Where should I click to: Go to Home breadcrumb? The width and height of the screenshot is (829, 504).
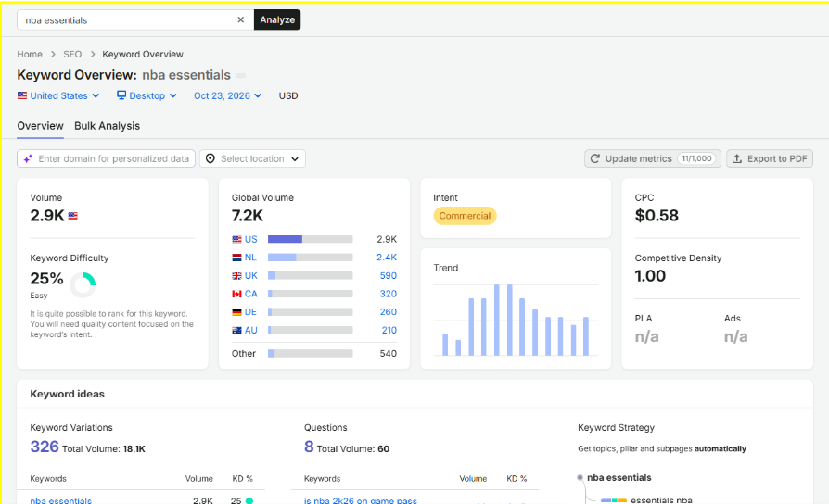[x=30, y=54]
